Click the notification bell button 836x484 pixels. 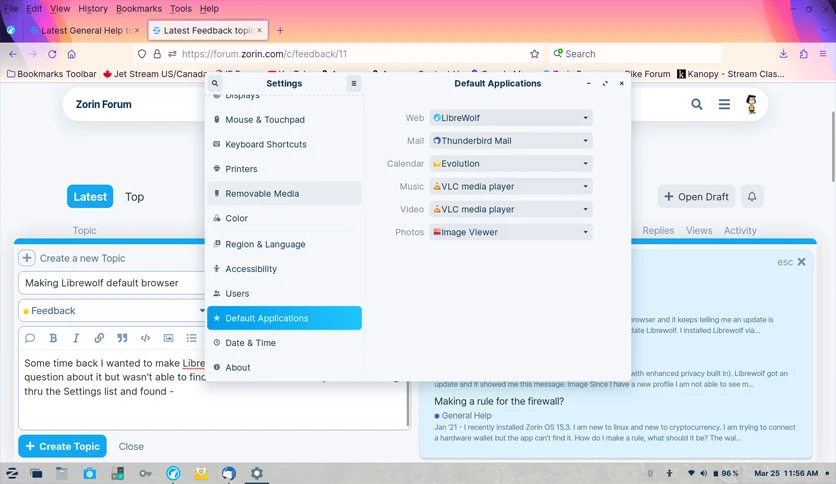(752, 197)
